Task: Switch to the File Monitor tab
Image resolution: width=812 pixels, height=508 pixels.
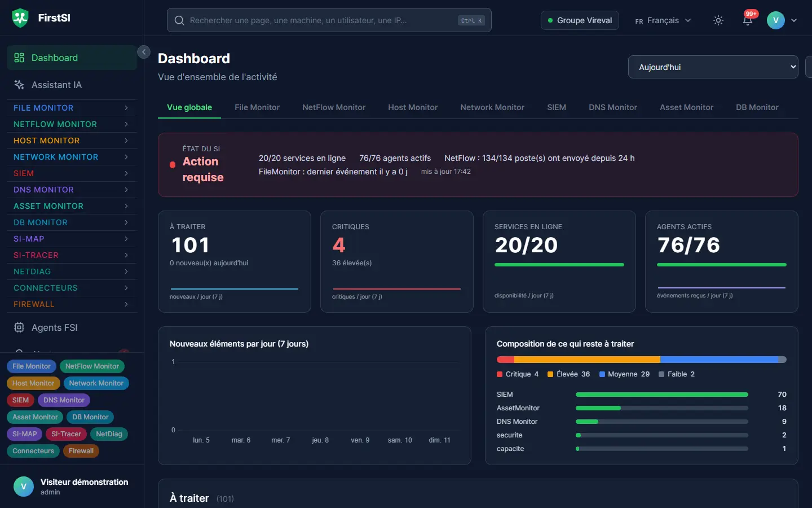Action: pos(257,107)
